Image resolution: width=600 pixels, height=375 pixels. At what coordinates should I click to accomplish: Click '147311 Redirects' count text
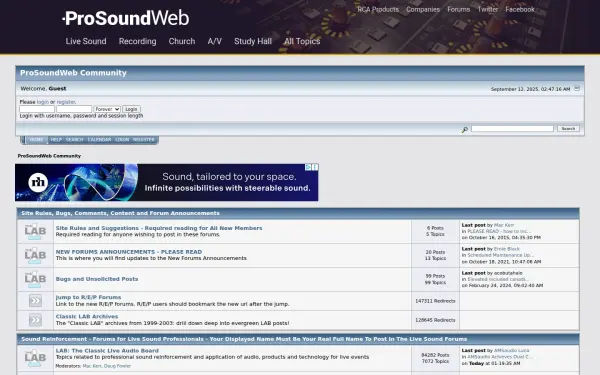(x=435, y=301)
